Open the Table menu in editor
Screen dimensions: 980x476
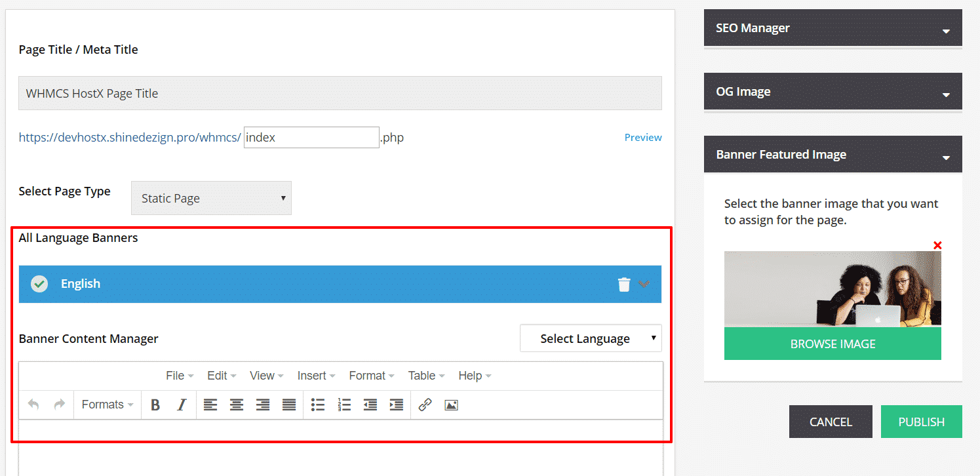426,376
